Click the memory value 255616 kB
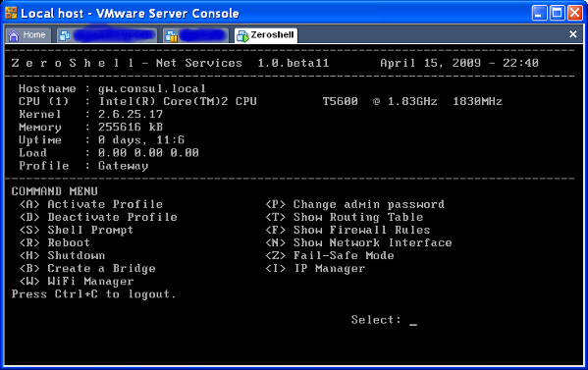588x370 pixels. click(x=131, y=127)
